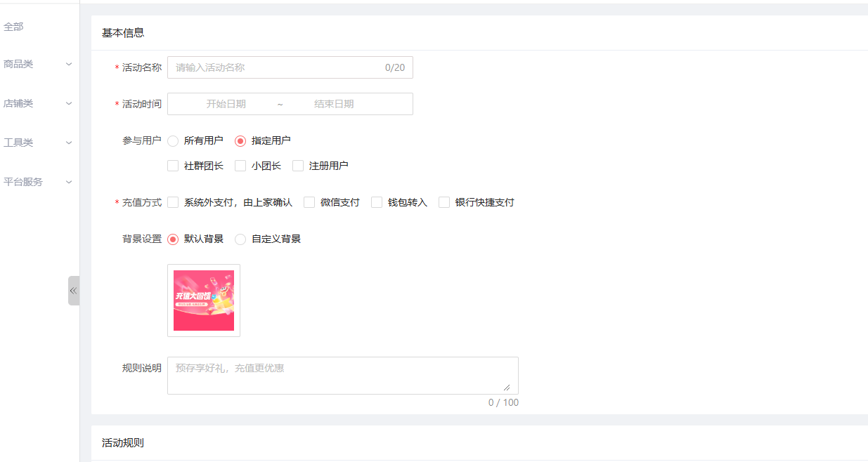Select 所有用户 radio option

pos(173,141)
